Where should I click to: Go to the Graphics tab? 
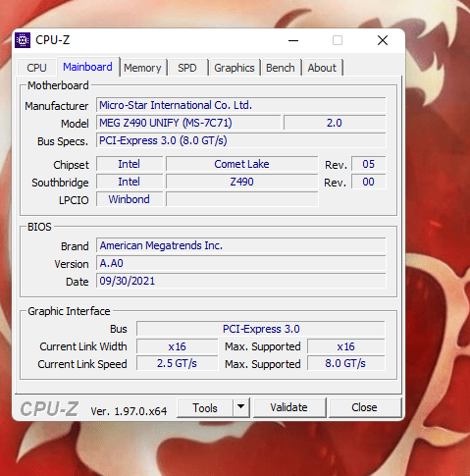(x=235, y=68)
